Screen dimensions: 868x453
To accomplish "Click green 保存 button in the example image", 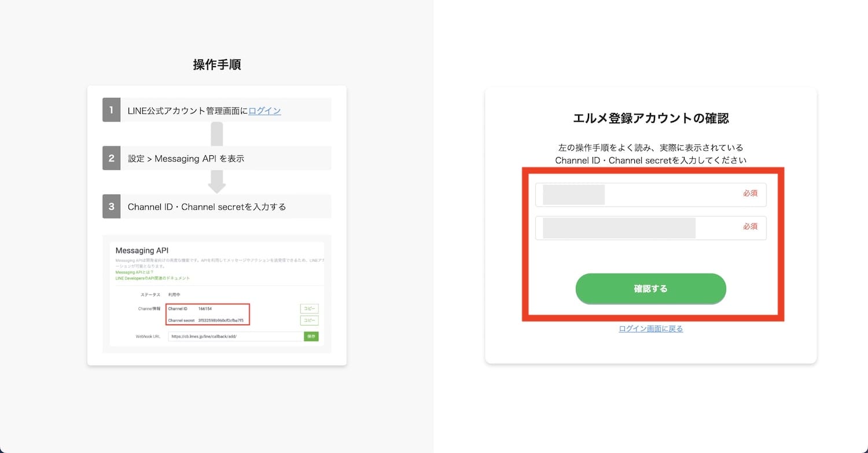I will (311, 336).
